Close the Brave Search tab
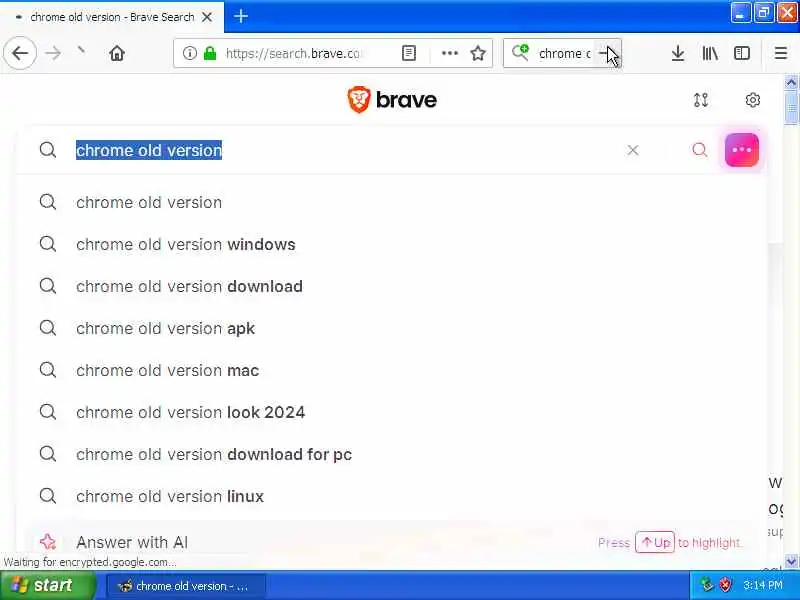This screenshot has height=600, width=800. [207, 17]
